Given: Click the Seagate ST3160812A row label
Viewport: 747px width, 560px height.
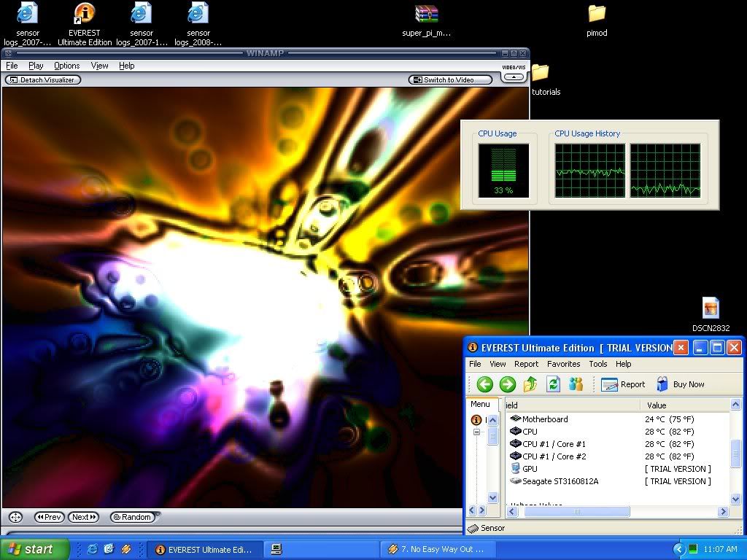Looking at the screenshot, I should click(x=560, y=481).
